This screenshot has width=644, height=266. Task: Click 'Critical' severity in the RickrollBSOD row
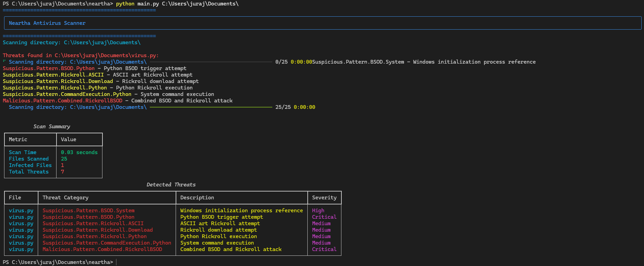pyautogui.click(x=324, y=249)
